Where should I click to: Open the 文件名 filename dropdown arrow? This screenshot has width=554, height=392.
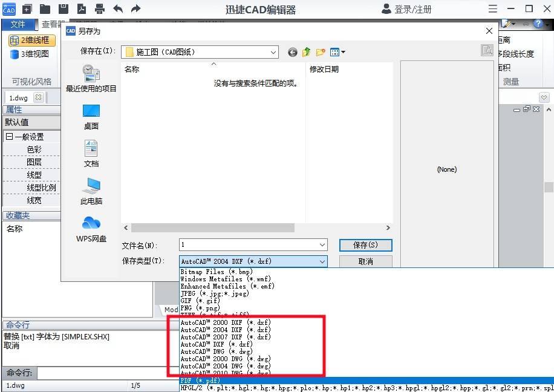[322, 245]
